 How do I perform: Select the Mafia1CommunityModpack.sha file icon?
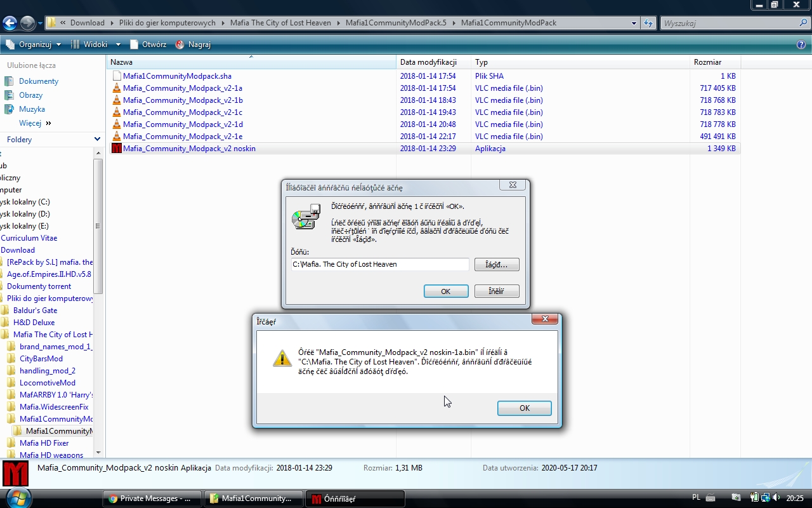[x=117, y=76]
